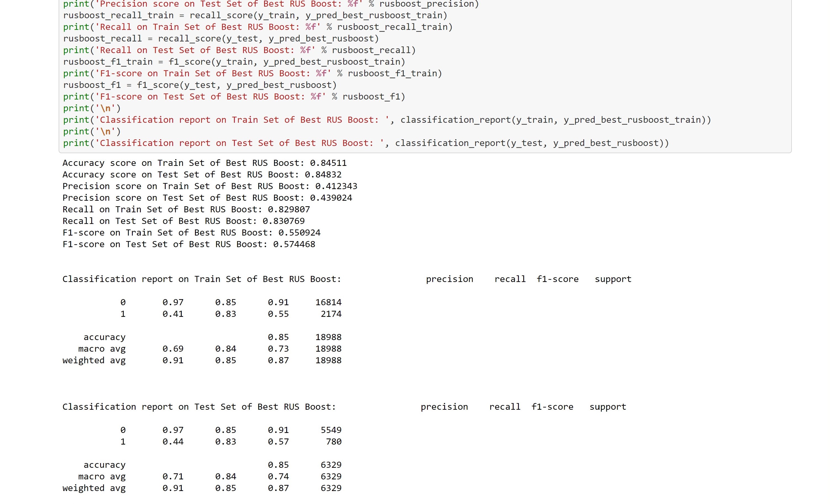Click the rusboost_f1_train assignment code line

pos(234,62)
